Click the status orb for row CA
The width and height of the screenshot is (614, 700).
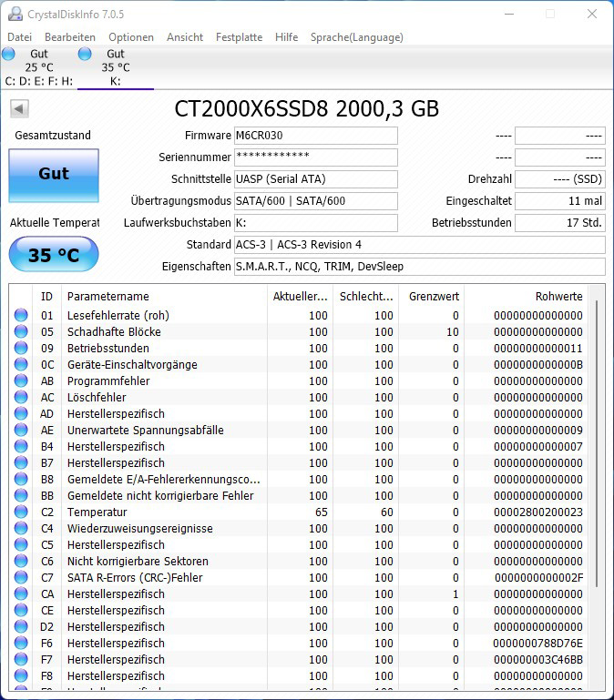(x=21, y=593)
